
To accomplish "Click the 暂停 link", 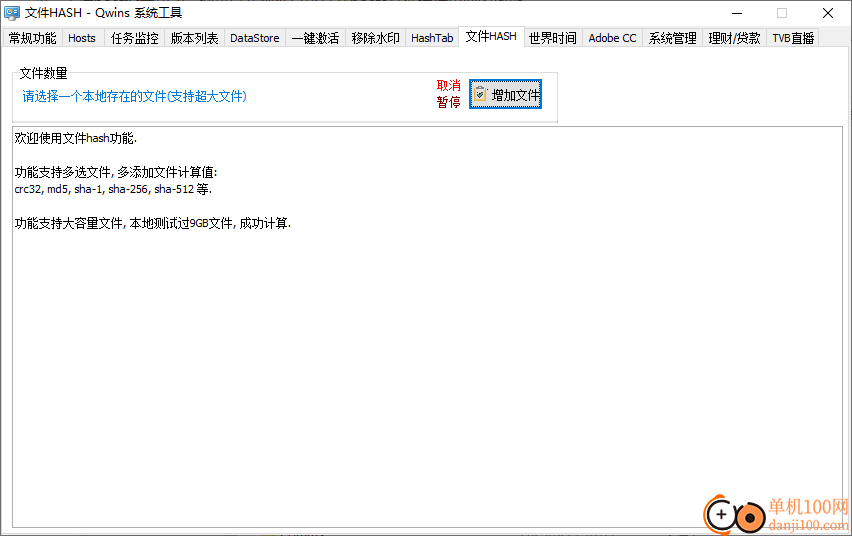I will tap(448, 102).
